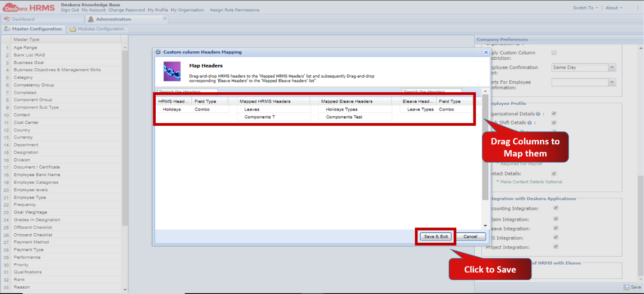Enable Apply Custom Column Restriction checkbox
The image size is (644, 294).
point(554,53)
